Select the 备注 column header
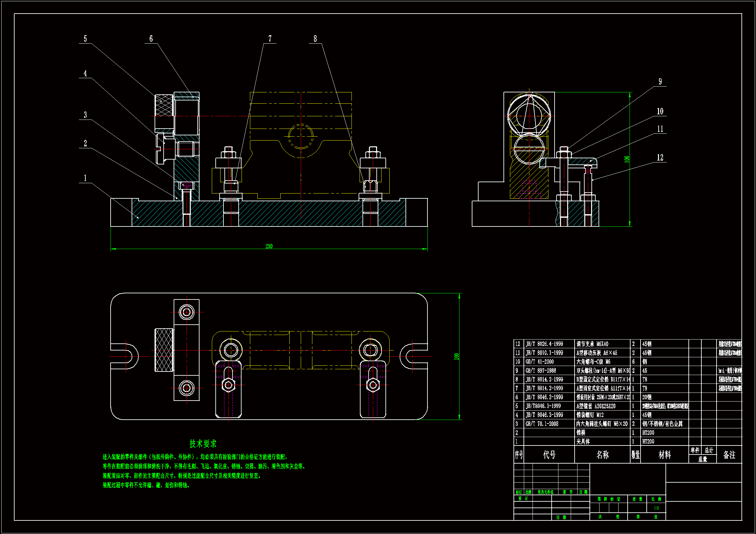The image size is (756, 534). (729, 455)
